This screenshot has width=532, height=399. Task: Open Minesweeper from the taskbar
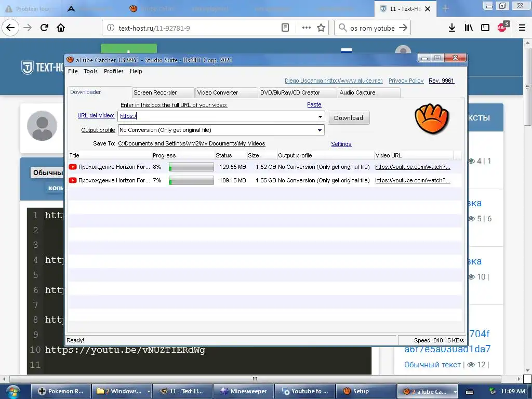pos(243,391)
